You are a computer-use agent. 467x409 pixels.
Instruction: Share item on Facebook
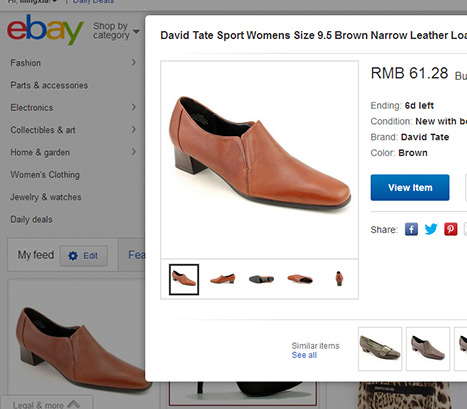coord(411,229)
